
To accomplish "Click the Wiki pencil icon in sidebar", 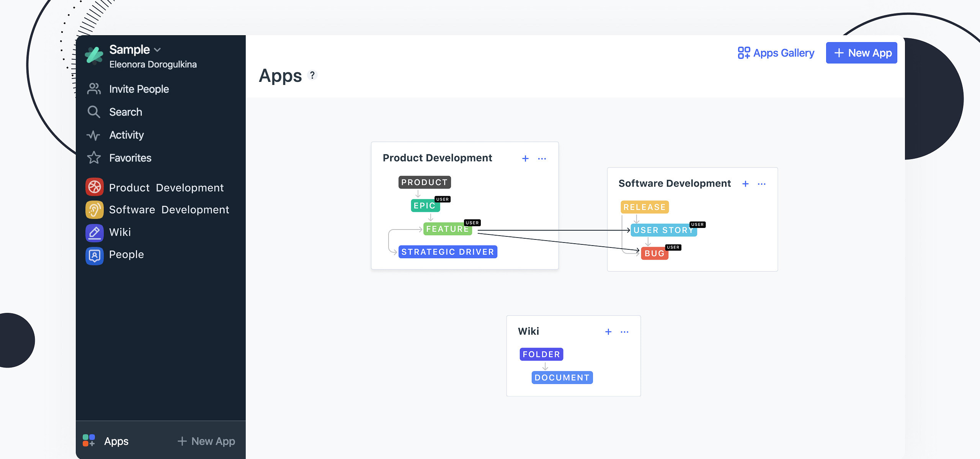I will [94, 232].
